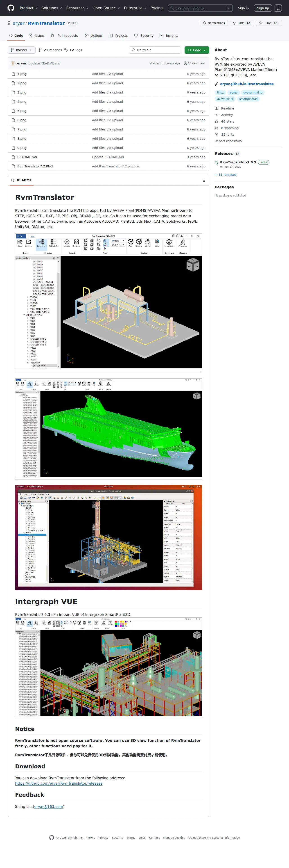289x868 pixels.
Task: Expand the Solutions menu
Action: pos(52,8)
